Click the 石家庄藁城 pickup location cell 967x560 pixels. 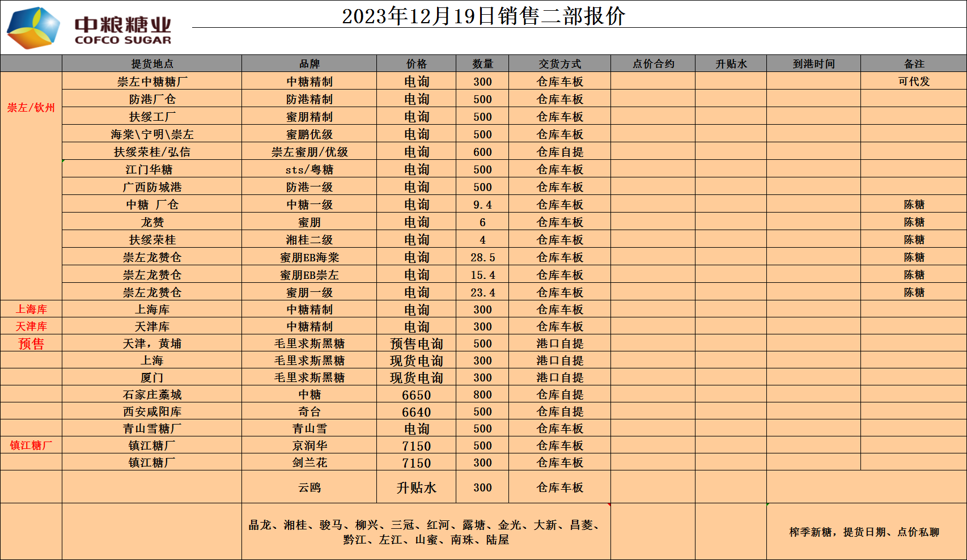(152, 394)
